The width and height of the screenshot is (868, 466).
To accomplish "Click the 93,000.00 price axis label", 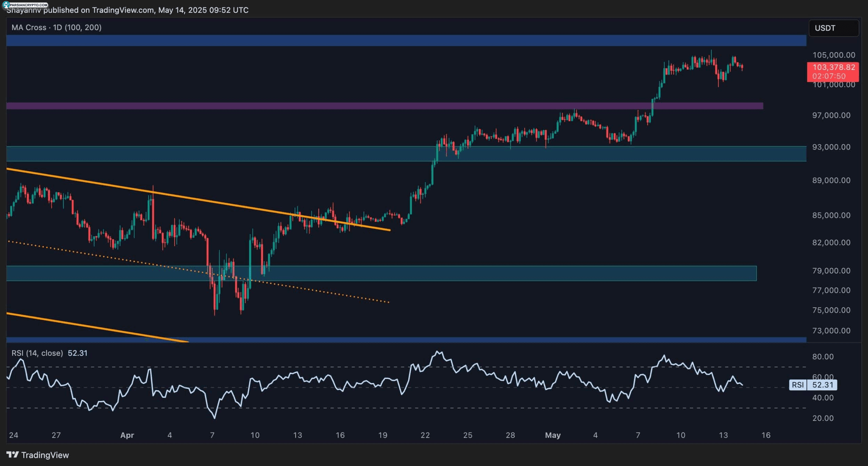I will pyautogui.click(x=831, y=147).
